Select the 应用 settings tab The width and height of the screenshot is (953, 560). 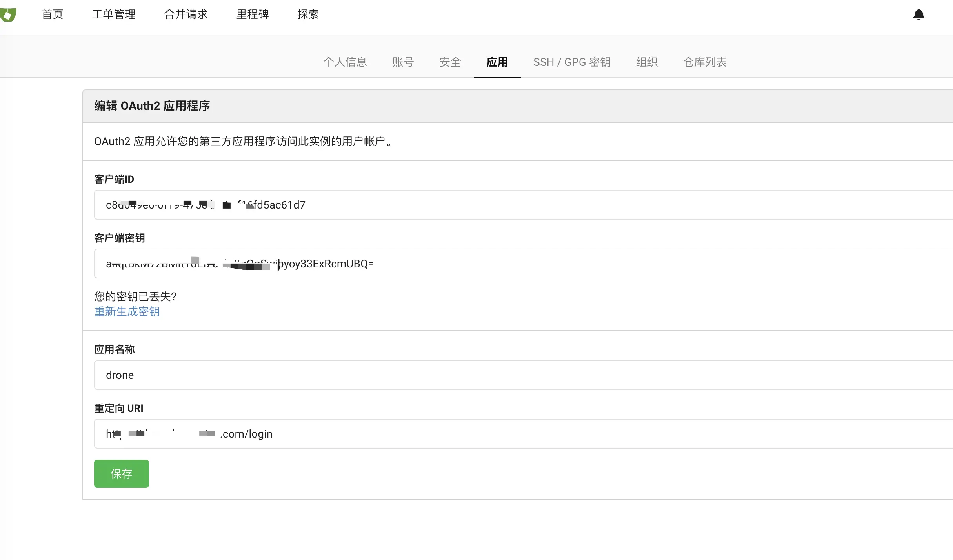(497, 62)
